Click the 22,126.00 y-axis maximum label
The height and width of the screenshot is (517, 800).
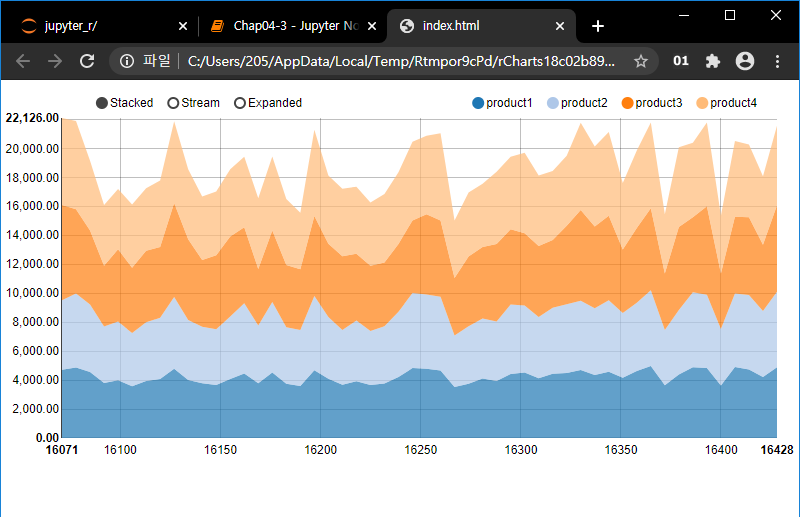(32, 118)
